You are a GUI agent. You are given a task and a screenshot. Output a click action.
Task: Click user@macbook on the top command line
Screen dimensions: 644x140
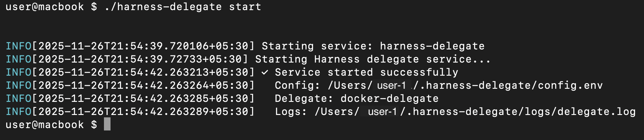coord(45,7)
